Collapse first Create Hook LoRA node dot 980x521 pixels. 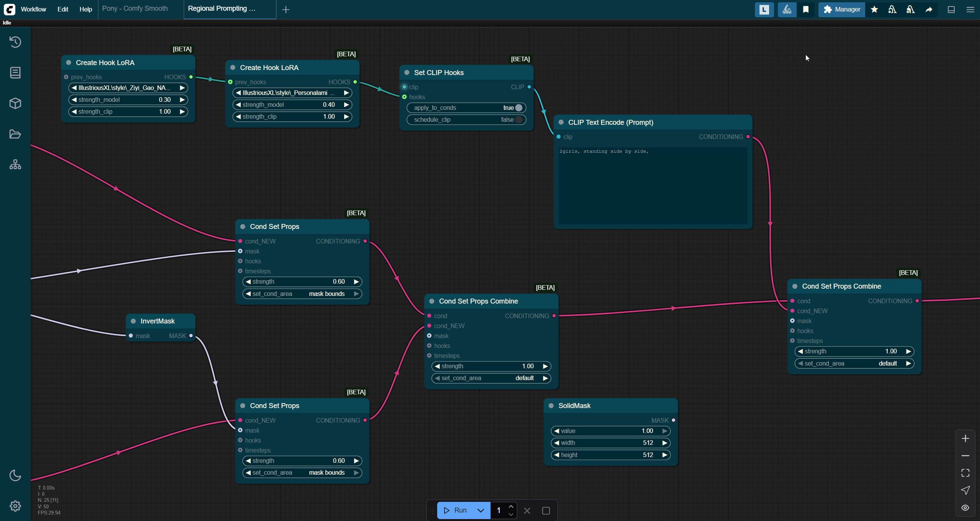click(69, 63)
